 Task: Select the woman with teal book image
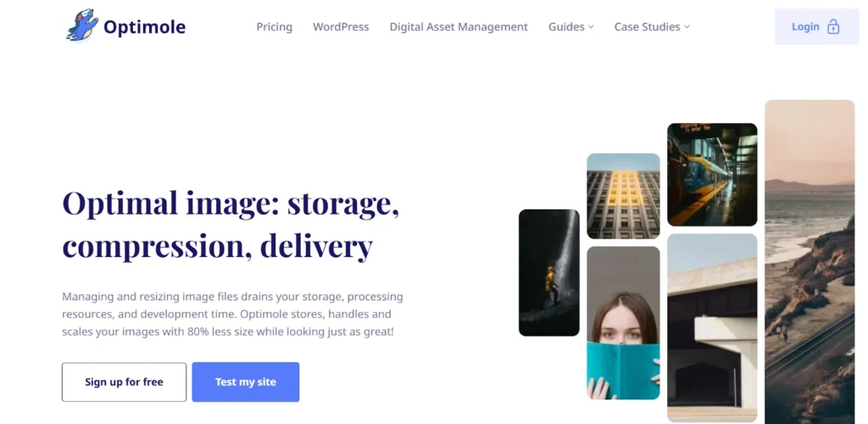623,323
